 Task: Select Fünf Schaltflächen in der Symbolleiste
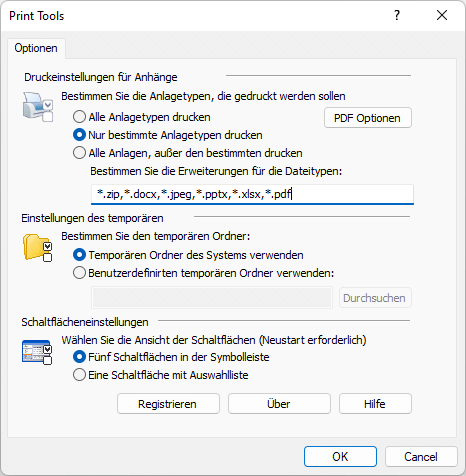click(x=171, y=357)
